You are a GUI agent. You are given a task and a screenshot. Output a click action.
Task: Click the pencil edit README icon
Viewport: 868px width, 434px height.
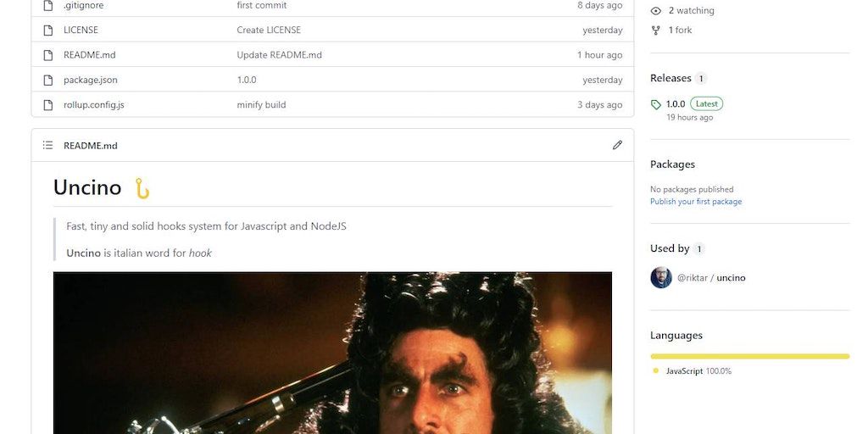tap(617, 145)
